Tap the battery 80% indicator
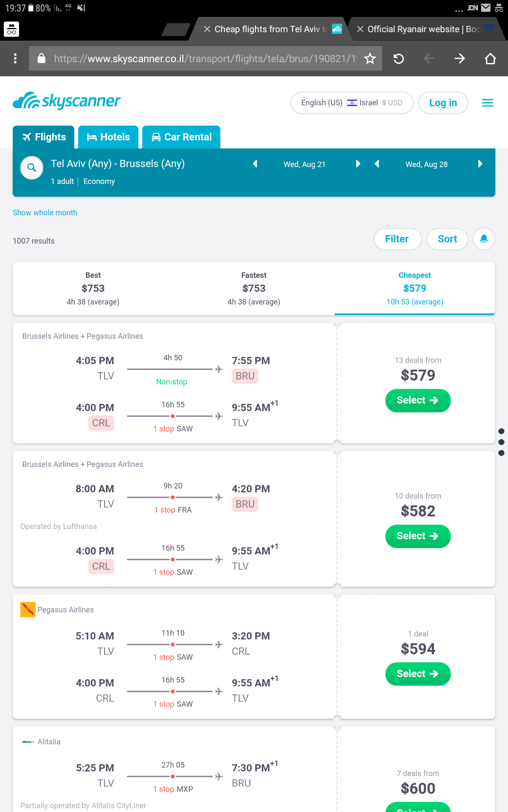The image size is (508, 812). [x=40, y=8]
